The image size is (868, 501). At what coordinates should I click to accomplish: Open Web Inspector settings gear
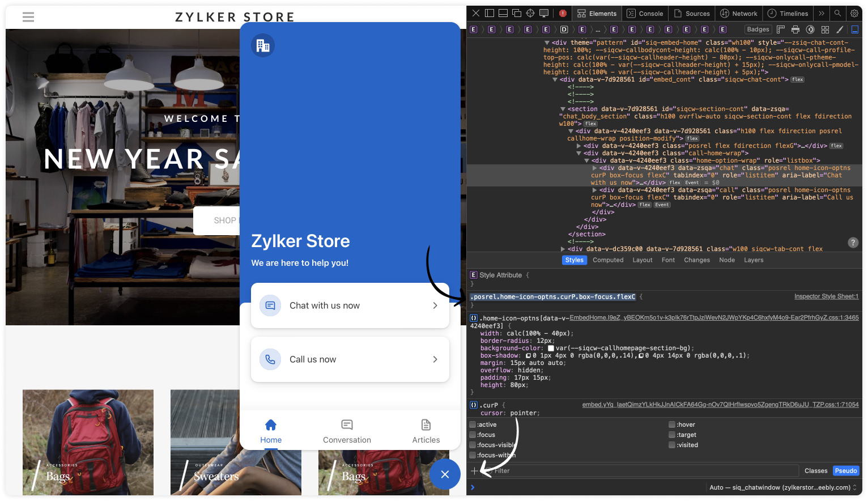[x=854, y=13]
